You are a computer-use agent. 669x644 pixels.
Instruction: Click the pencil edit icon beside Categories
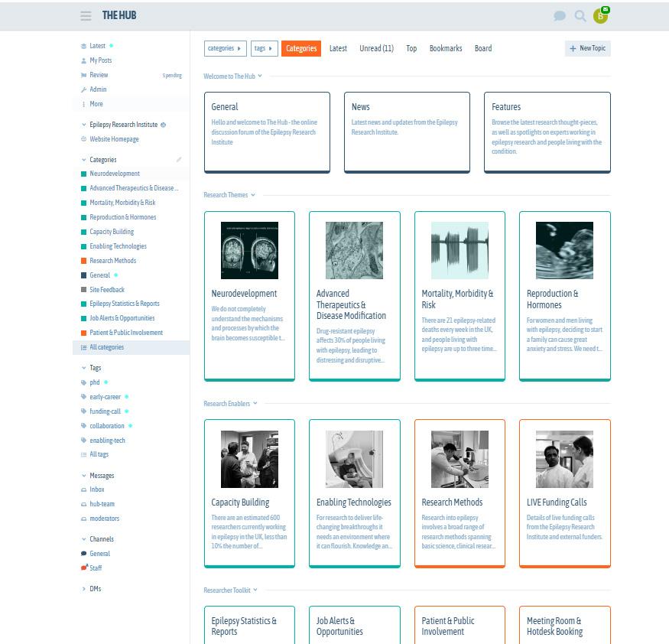179,160
